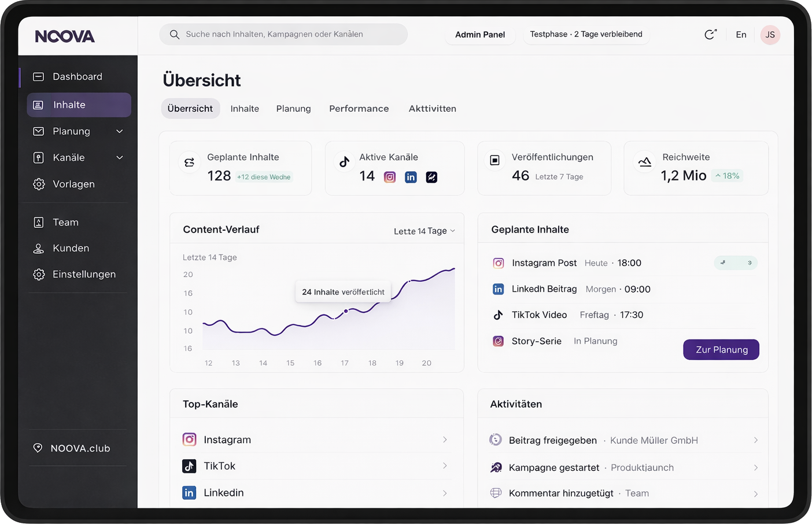Open the Akttivitten tab
Viewport: 812px width, 524px height.
(x=432, y=109)
